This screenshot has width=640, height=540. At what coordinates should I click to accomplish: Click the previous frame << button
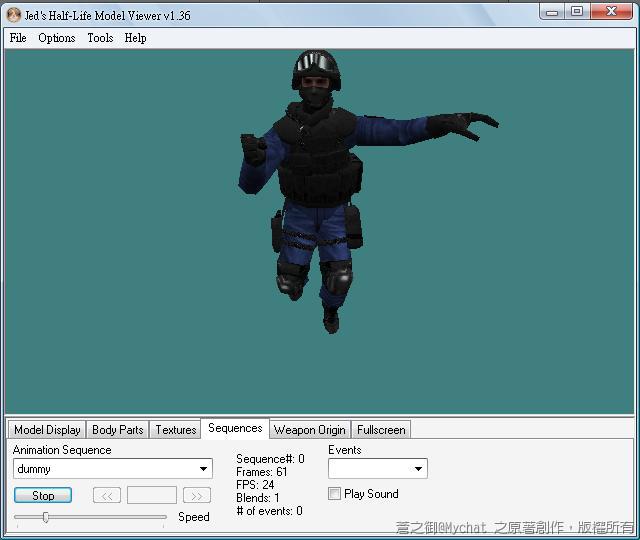point(107,496)
